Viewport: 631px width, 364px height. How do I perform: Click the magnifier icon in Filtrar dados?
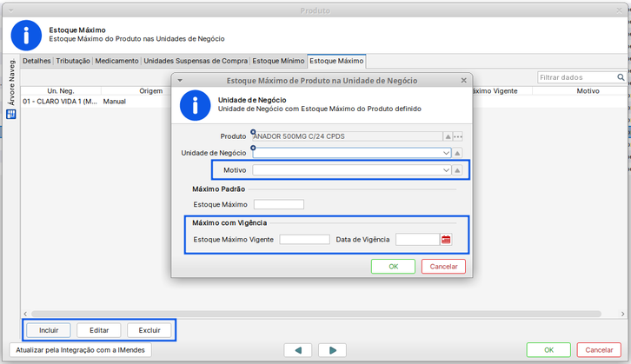[621, 77]
